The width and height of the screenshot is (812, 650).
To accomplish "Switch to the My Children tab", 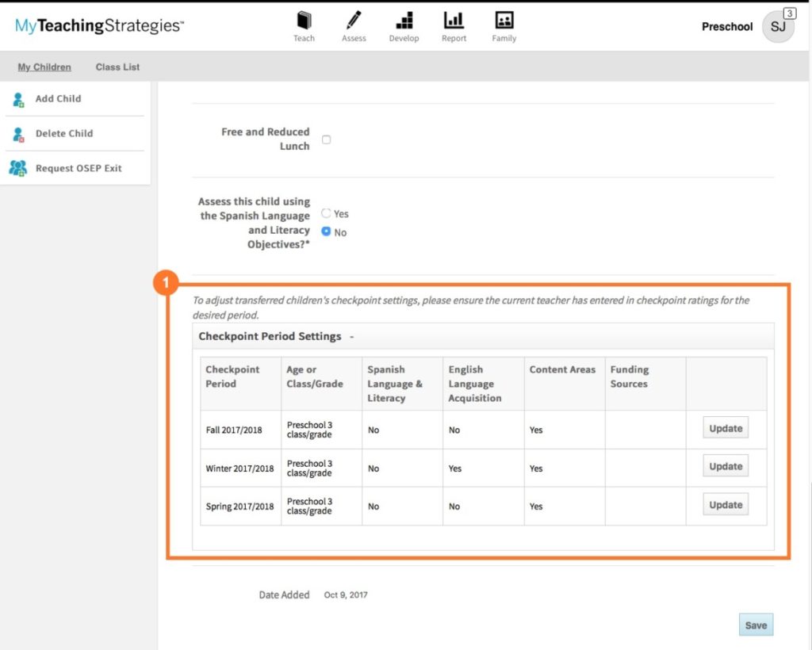I will coord(44,67).
